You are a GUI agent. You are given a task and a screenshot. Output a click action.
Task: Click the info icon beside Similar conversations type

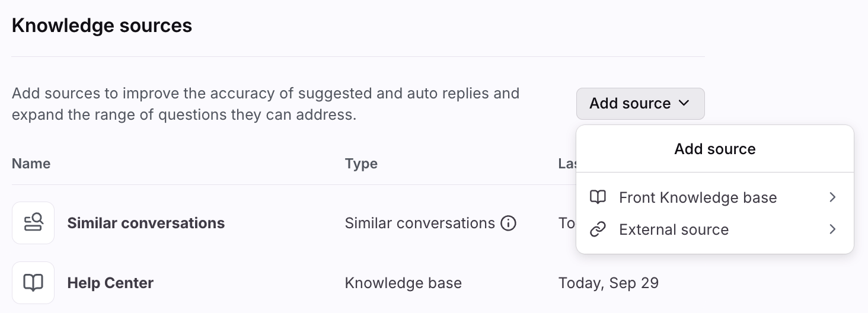tap(508, 223)
